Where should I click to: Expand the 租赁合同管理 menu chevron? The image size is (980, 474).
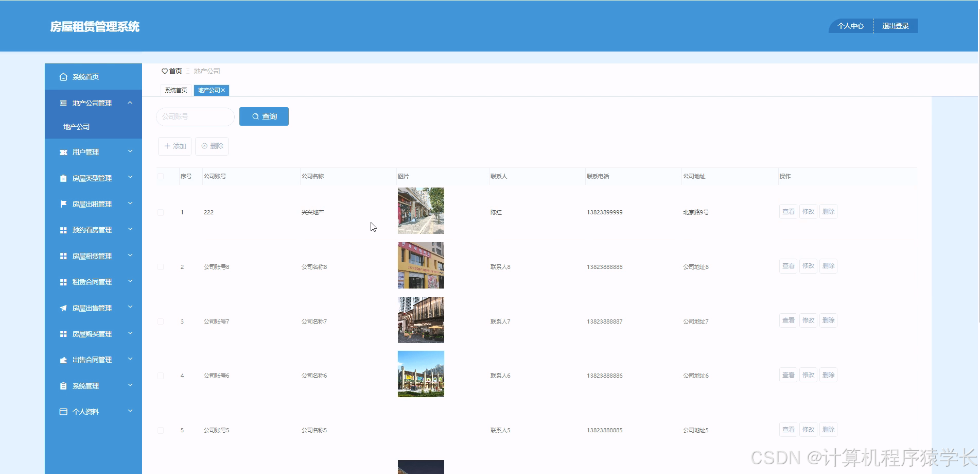(x=130, y=281)
